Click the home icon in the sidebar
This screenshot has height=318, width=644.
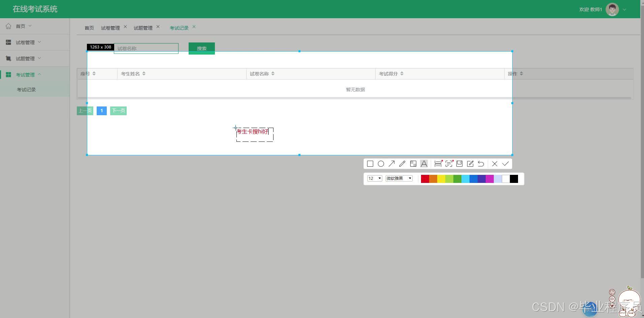click(8, 26)
